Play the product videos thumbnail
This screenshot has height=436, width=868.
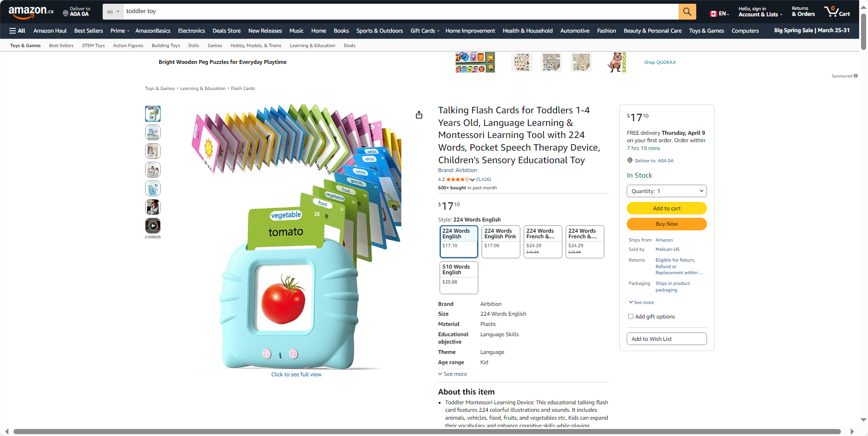(153, 226)
